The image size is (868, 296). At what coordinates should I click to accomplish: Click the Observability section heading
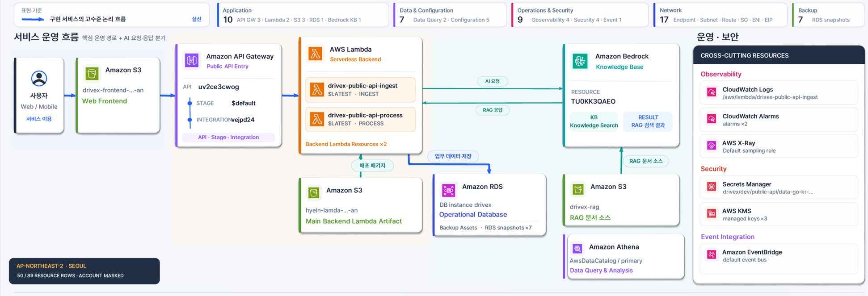tap(721, 74)
